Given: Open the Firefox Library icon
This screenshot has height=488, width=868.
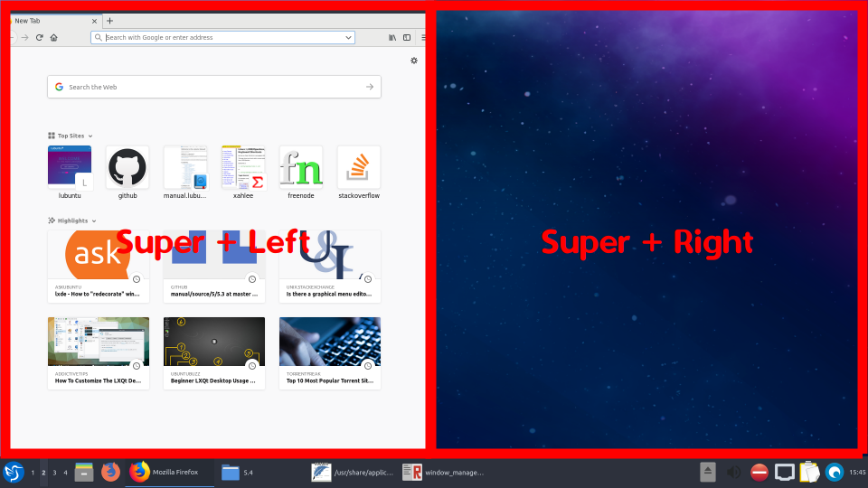Looking at the screenshot, I should [392, 37].
